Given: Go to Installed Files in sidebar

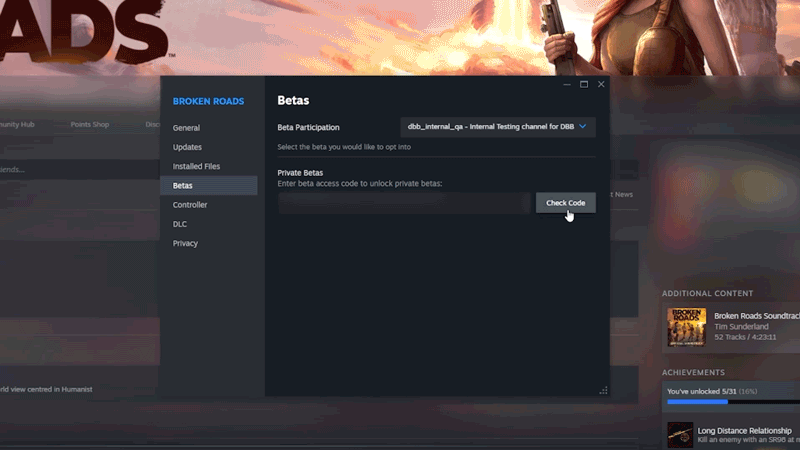Looking at the screenshot, I should [196, 166].
